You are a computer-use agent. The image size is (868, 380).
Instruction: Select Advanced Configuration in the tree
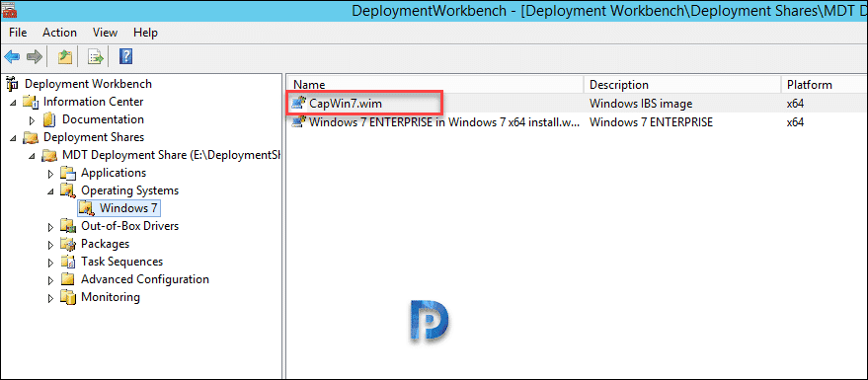pos(145,278)
